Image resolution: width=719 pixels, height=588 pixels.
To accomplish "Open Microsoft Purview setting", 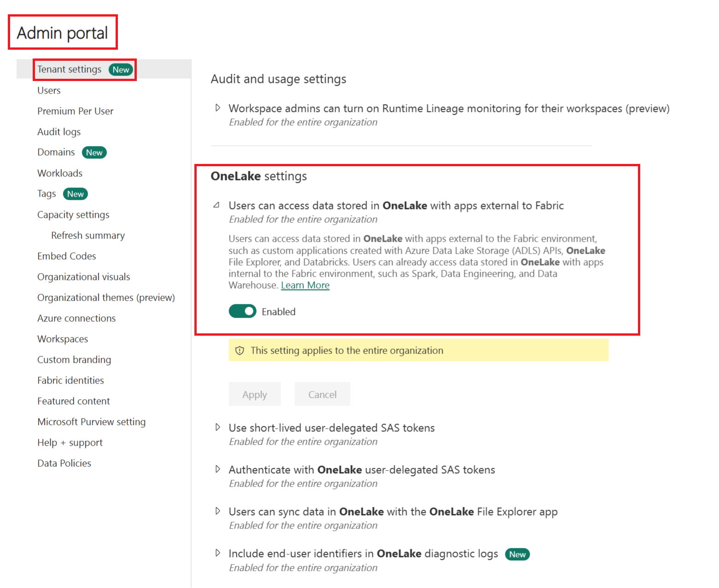I will tap(91, 422).
